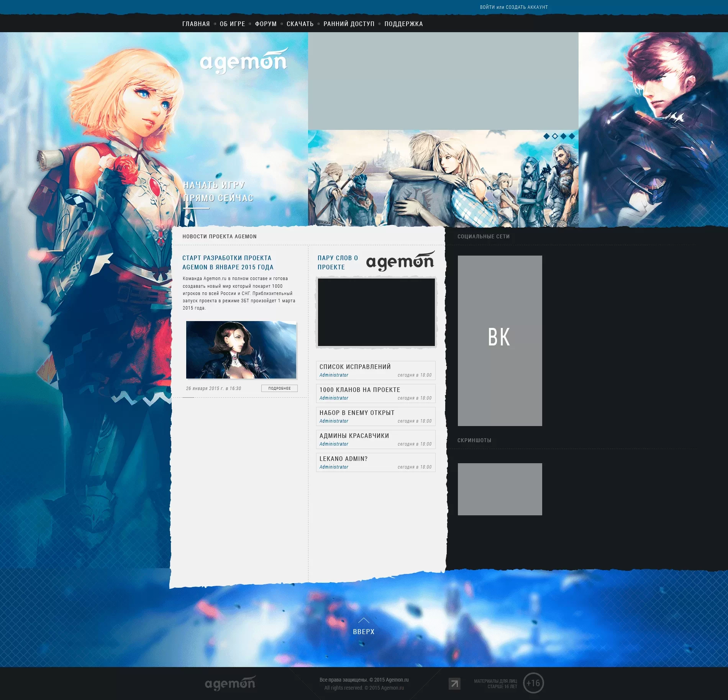Click the ВОЙТИ login link
The height and width of the screenshot is (700, 728).
pyautogui.click(x=487, y=7)
